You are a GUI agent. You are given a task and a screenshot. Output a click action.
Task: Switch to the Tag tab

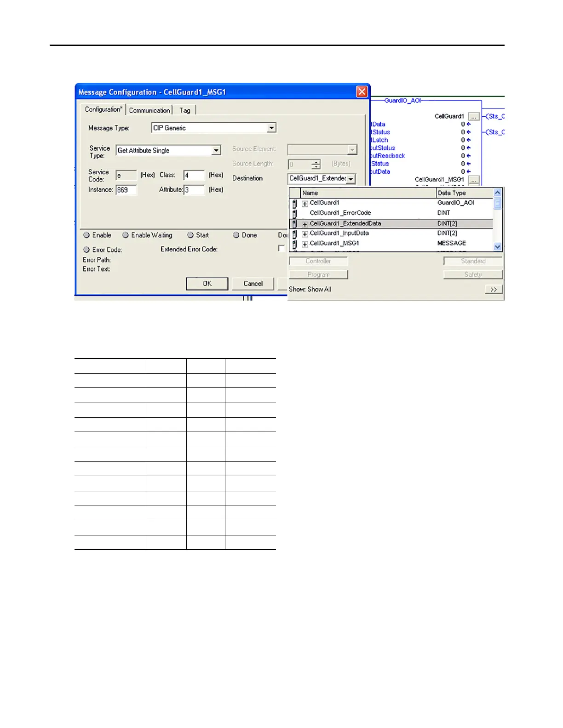point(185,110)
